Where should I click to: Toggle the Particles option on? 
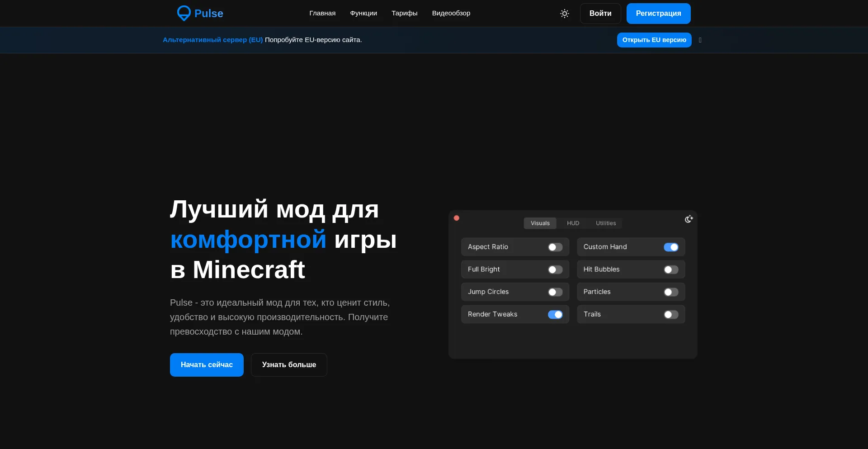[x=671, y=293]
